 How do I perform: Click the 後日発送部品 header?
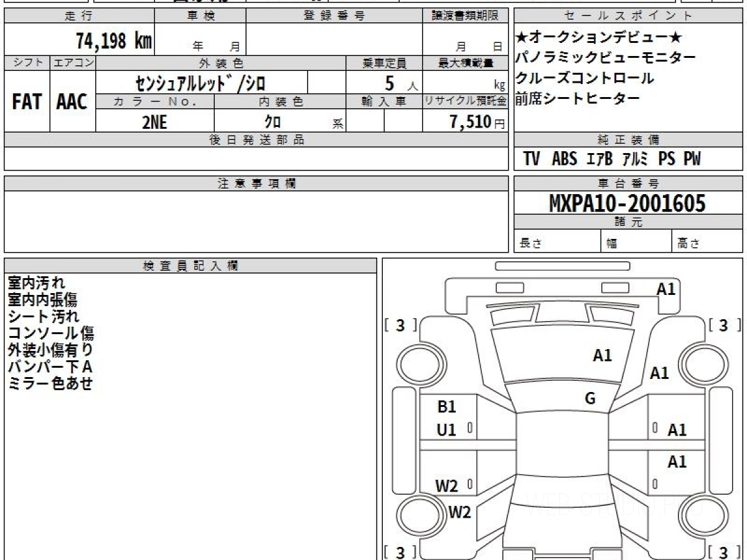pyautogui.click(x=256, y=140)
